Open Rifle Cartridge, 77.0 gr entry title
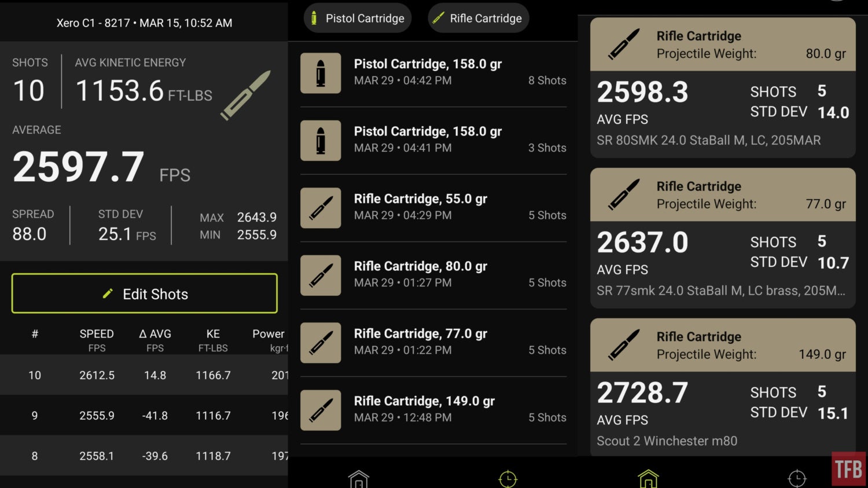 click(x=421, y=333)
